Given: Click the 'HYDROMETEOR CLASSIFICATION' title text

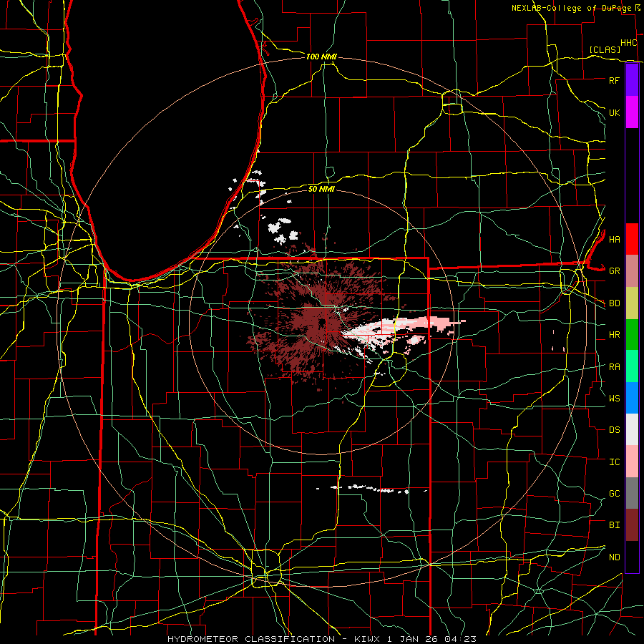Looking at the screenshot, I should pyautogui.click(x=251, y=639).
